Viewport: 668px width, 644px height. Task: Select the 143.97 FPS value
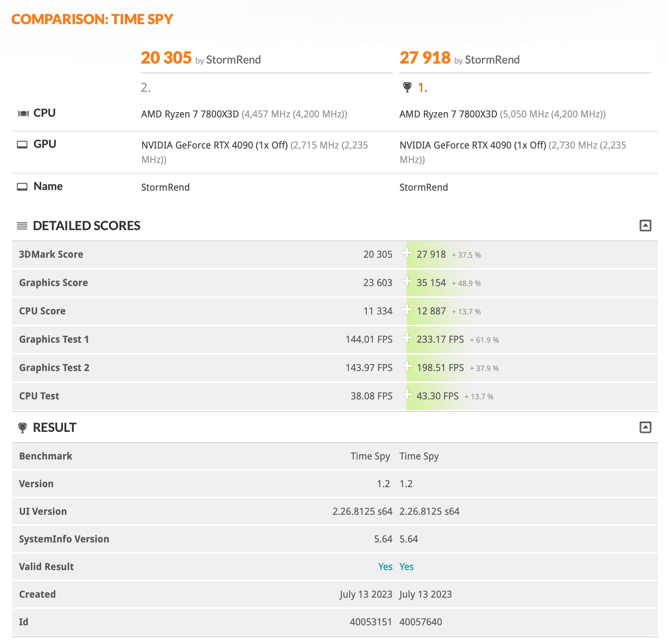click(x=369, y=368)
